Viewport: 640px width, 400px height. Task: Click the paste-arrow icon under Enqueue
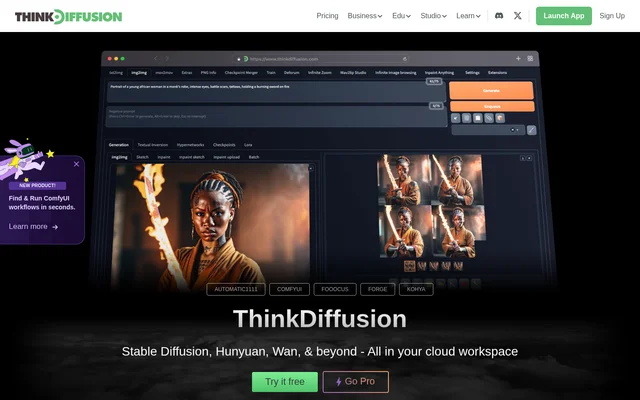point(456,118)
